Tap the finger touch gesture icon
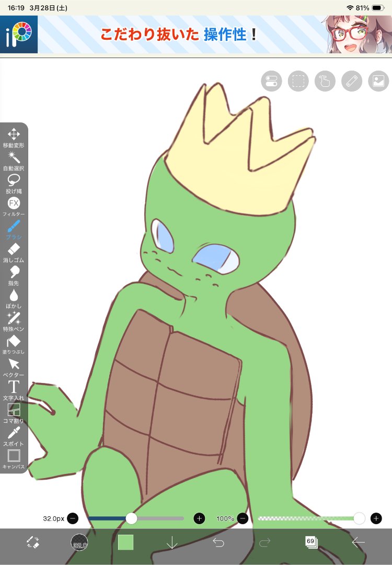Screen dimensions: 392x565 point(325,81)
